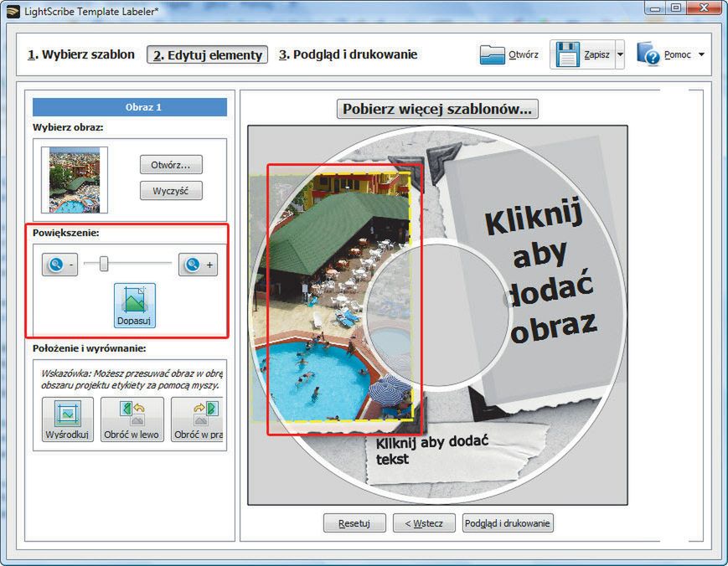Image resolution: width=728 pixels, height=566 pixels.
Task: Switch to step 1. Wybierz szablon
Action: click(x=80, y=54)
